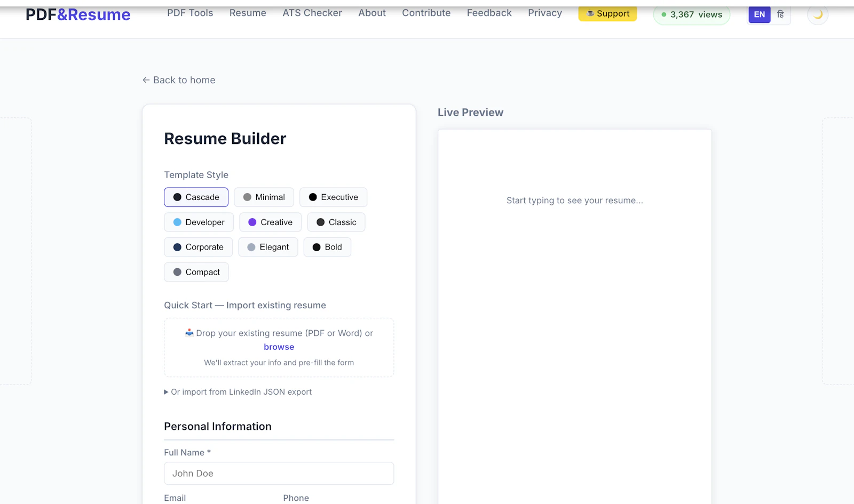854x504 pixels.
Task: Select the Executive template style
Action: coord(333,197)
